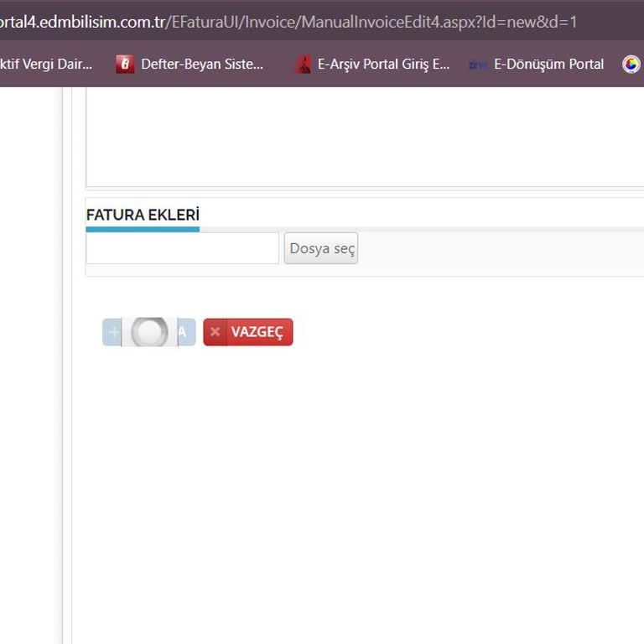
Task: Click the large empty text area above Fatura Ekleri
Action: pyautogui.click(x=365, y=138)
